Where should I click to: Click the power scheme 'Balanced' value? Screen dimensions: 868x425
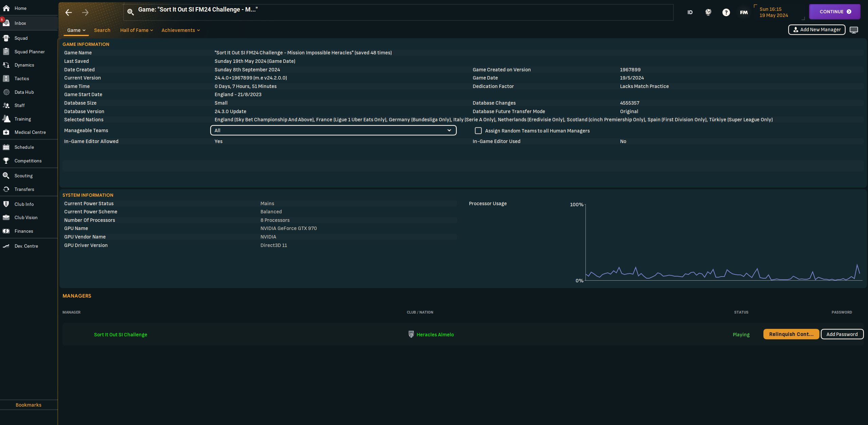point(271,212)
